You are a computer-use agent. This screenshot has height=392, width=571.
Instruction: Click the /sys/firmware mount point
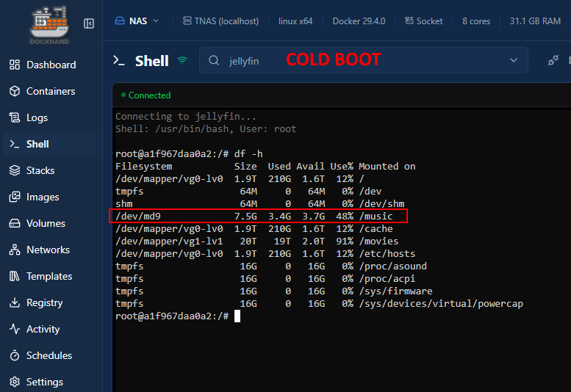[x=395, y=291]
